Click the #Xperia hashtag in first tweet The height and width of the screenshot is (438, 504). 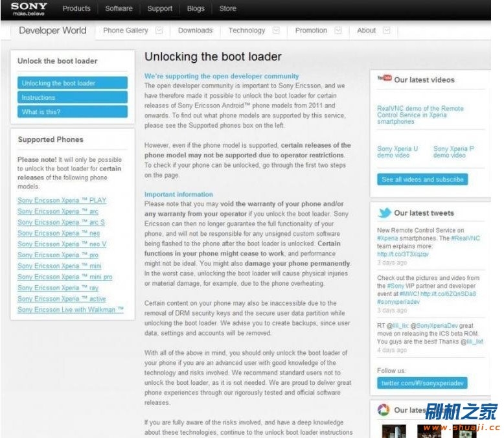(387, 238)
